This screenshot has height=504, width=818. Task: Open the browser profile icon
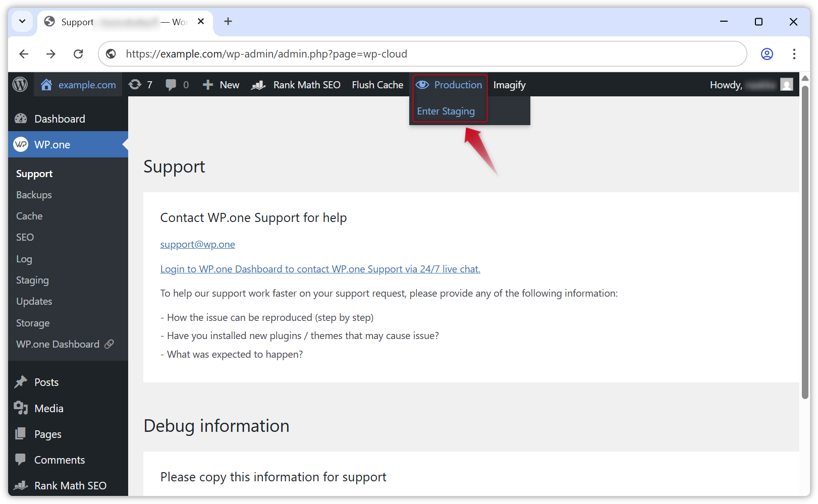tap(767, 54)
